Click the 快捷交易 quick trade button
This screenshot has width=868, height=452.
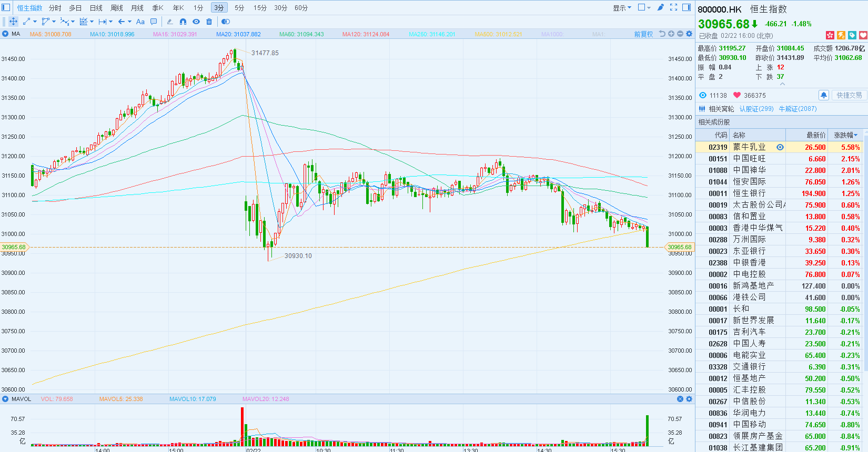click(x=849, y=95)
